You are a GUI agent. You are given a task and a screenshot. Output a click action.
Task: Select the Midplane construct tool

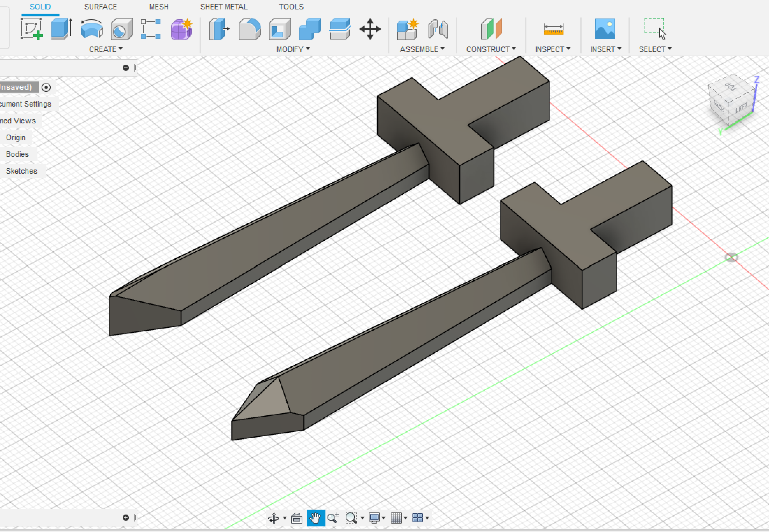(491, 29)
